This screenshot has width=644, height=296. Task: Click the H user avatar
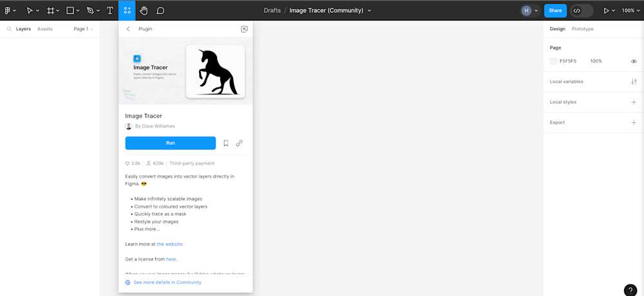tap(526, 11)
